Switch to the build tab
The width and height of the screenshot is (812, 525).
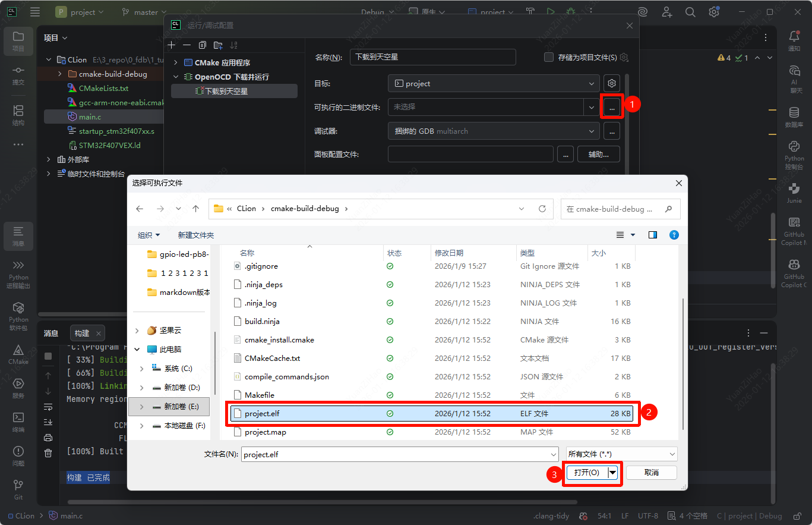(x=81, y=333)
